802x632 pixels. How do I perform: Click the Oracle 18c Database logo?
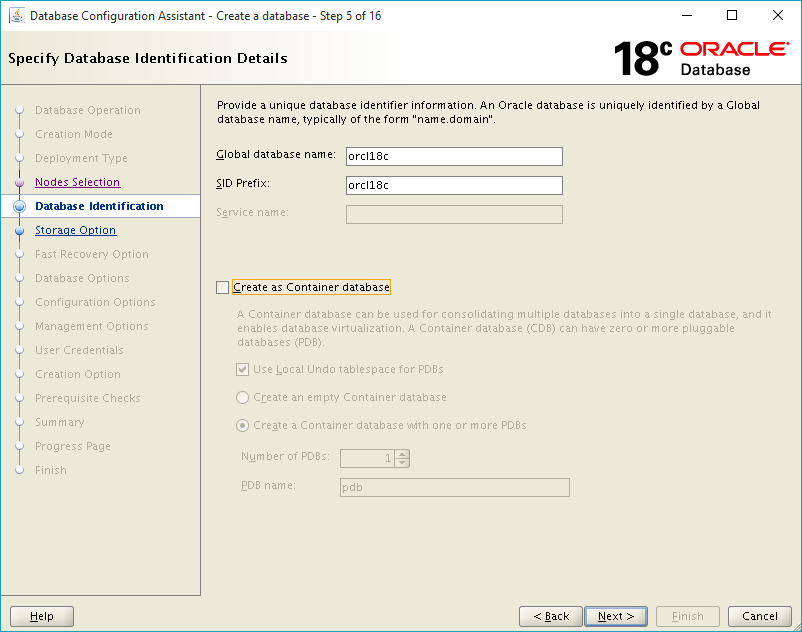[x=701, y=58]
